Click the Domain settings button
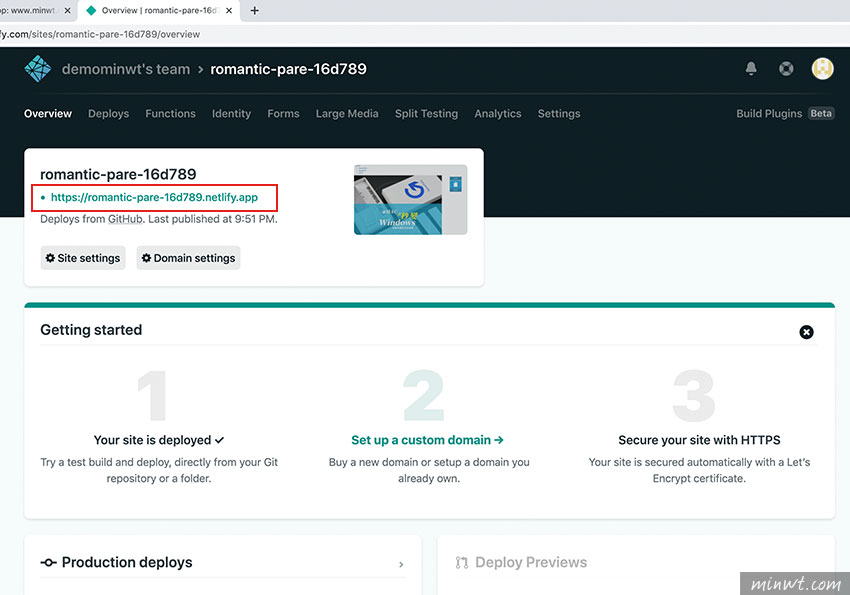 point(188,258)
